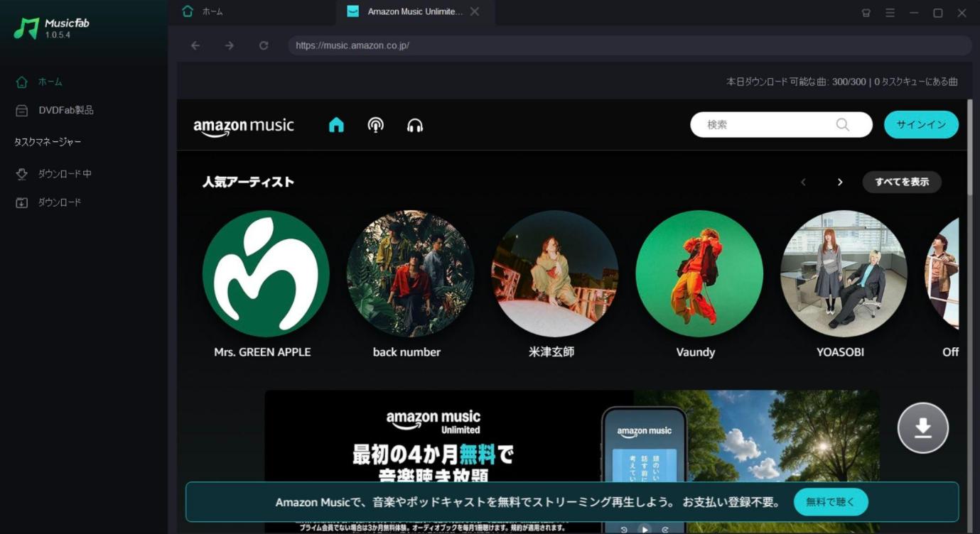Reload the page with the refresh icon
The width and height of the screenshot is (980, 534).
[x=264, y=45]
